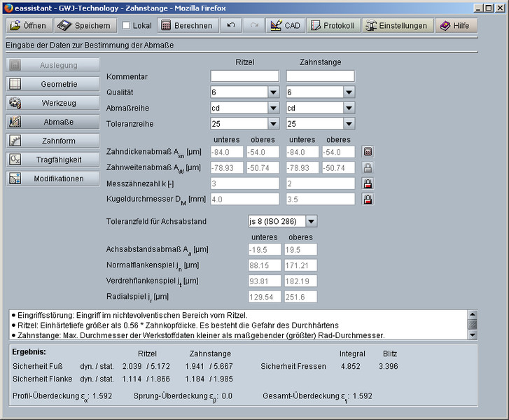Open the Zahnstange Abmaßreihe dropdown

(349, 108)
